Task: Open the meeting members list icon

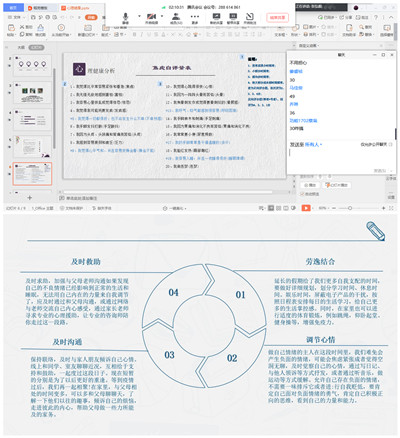Action: click(176, 16)
